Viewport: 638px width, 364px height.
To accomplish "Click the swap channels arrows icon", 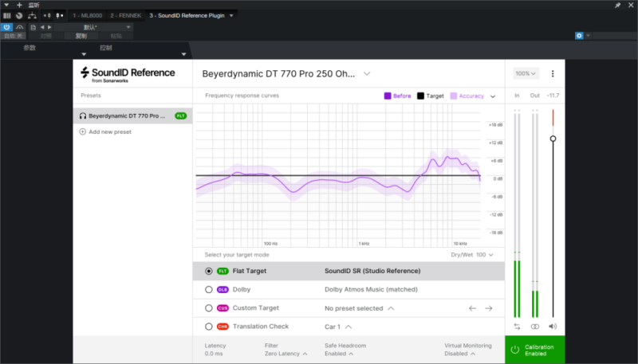I will click(x=517, y=327).
